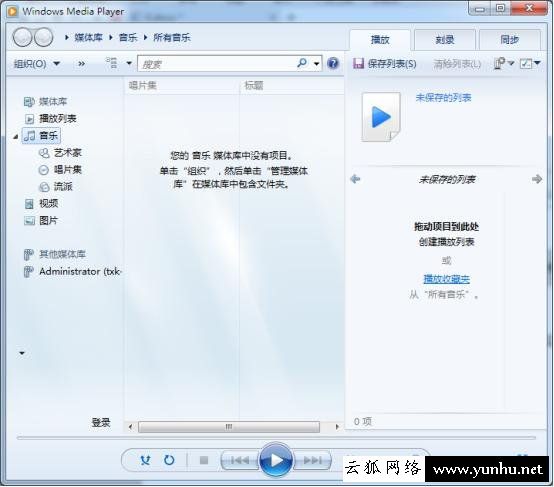
Task: Select 音乐 in navigation tree
Action: click(41, 135)
